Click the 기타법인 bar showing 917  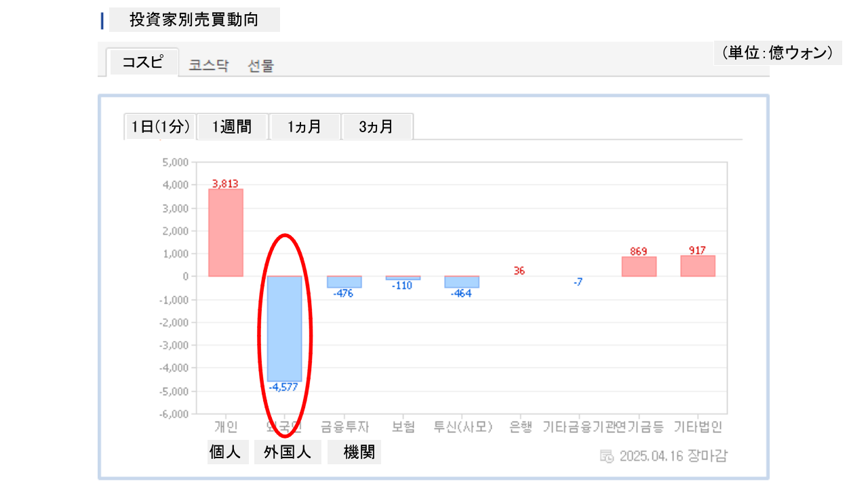pos(698,266)
